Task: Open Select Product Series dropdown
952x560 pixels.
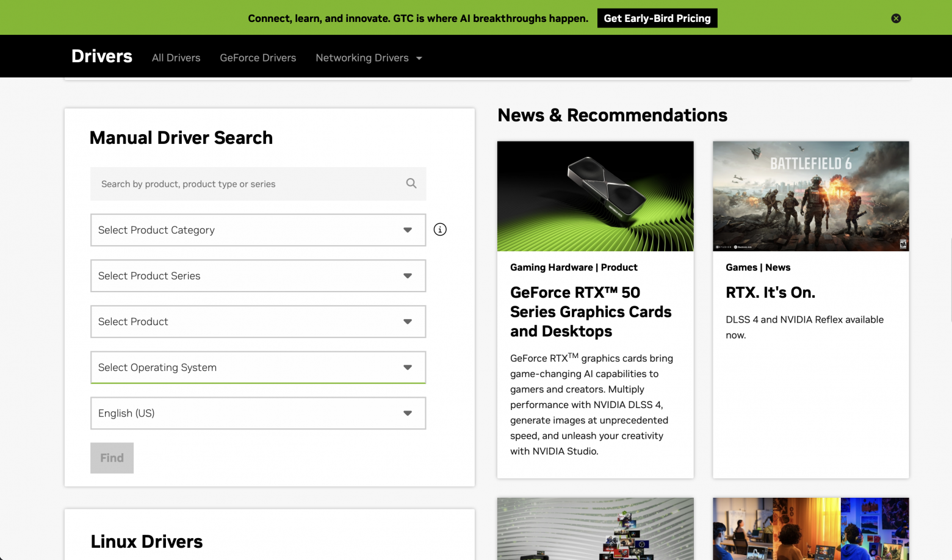Action: [258, 276]
